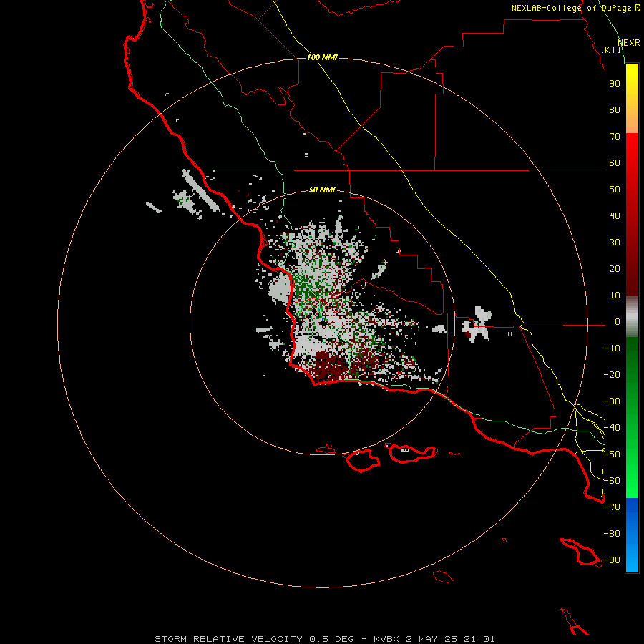
Task: Click the "100 NMI" range ring label
Action: pyautogui.click(x=322, y=57)
